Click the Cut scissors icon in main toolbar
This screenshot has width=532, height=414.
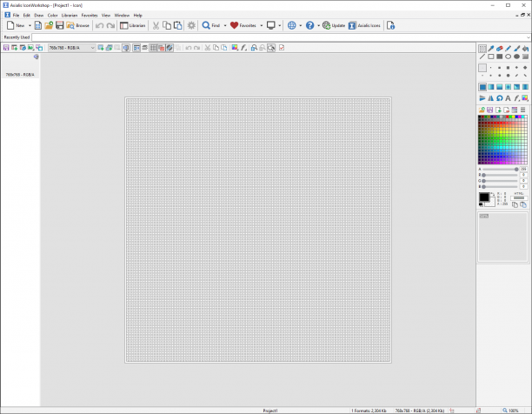156,25
